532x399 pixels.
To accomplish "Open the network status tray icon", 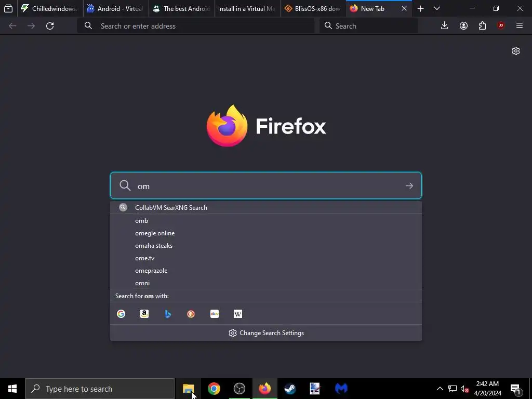I will tap(453, 389).
